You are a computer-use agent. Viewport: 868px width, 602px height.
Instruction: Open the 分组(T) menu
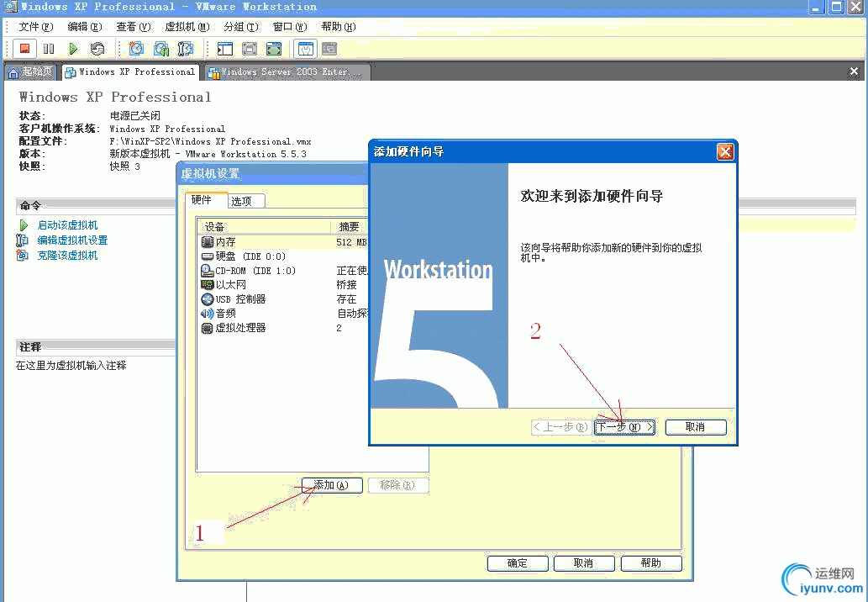click(241, 27)
